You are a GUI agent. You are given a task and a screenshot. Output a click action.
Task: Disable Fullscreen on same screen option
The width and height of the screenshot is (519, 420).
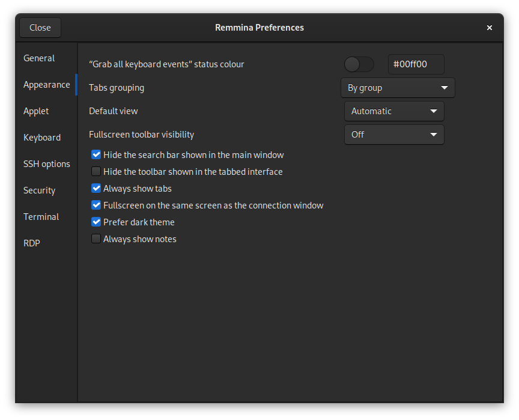(x=96, y=205)
